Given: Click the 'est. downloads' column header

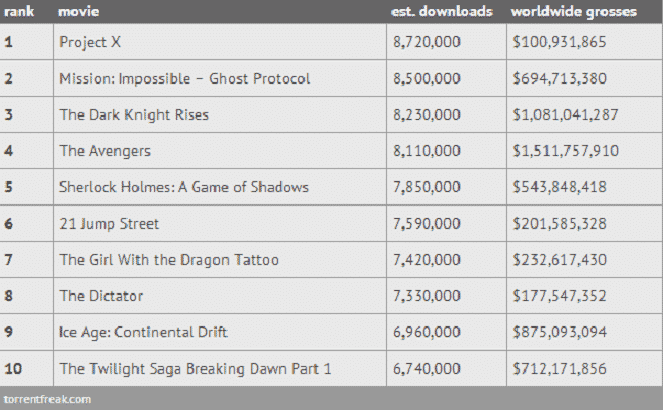Looking at the screenshot, I should click(x=441, y=11).
